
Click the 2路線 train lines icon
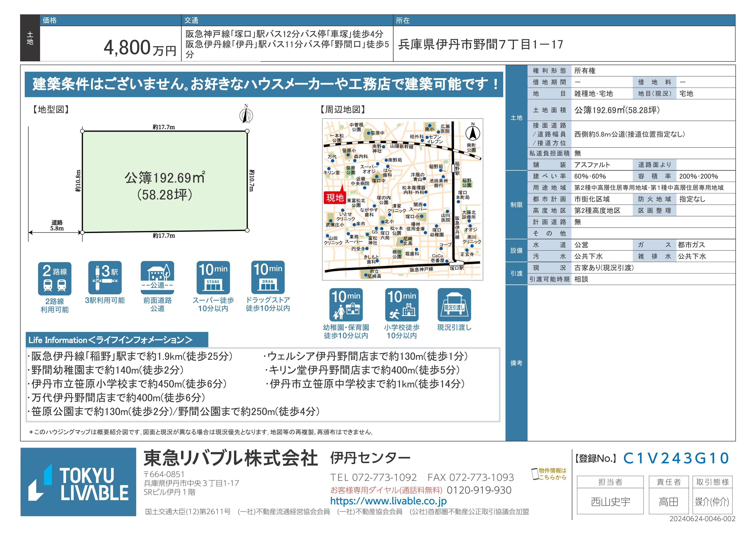(54, 278)
